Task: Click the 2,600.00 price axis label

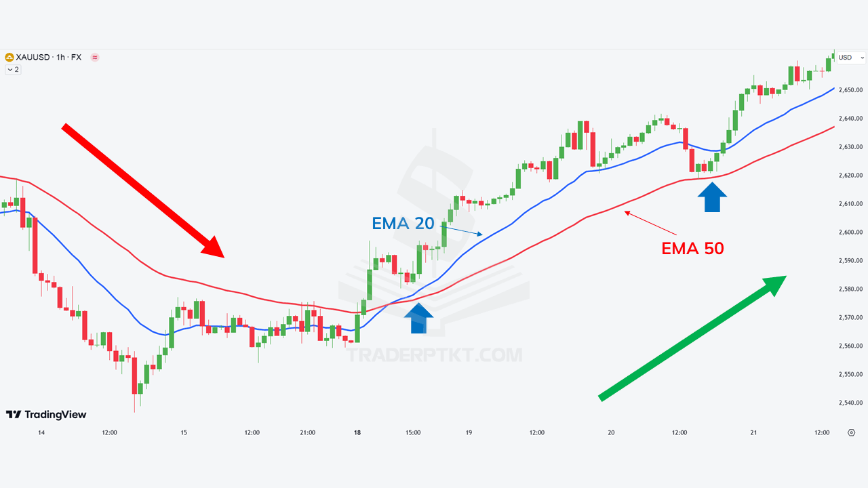Action: tap(850, 232)
